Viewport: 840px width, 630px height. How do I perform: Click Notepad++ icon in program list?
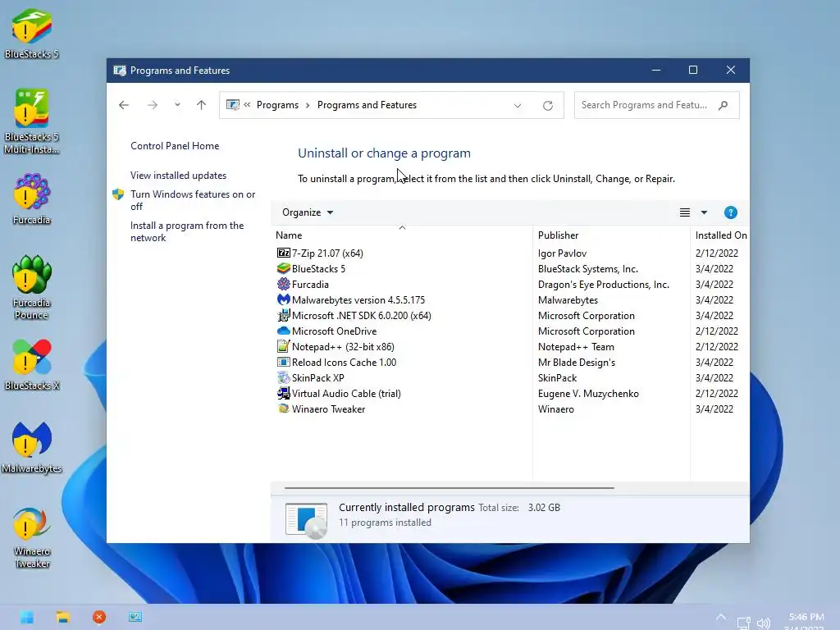283,347
